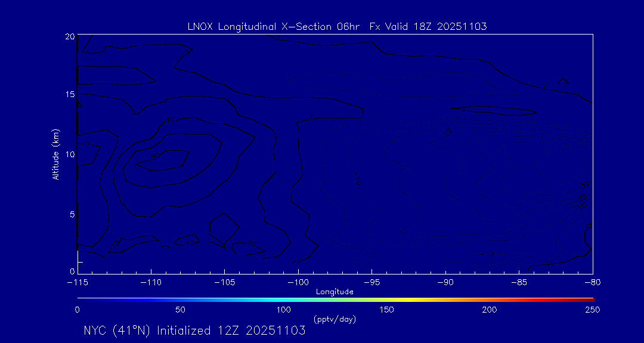
Task: Click the NYC (41°N) Initialized footer text
Action: click(x=194, y=330)
